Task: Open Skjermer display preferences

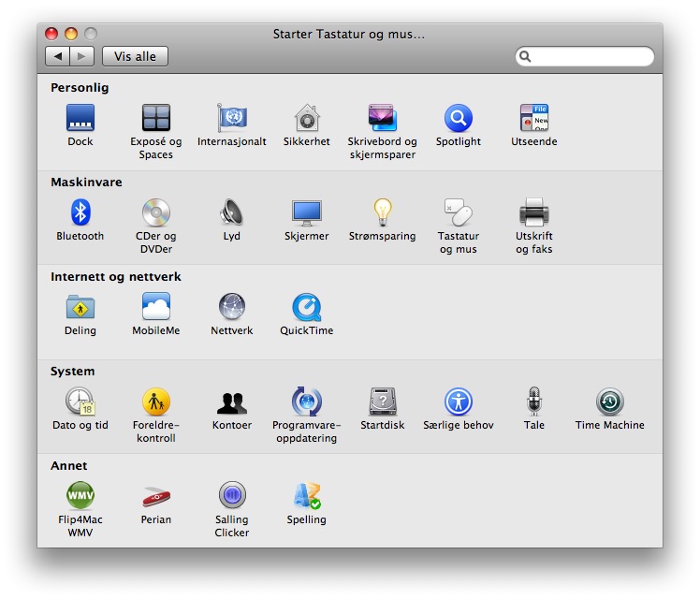Action: tap(307, 212)
